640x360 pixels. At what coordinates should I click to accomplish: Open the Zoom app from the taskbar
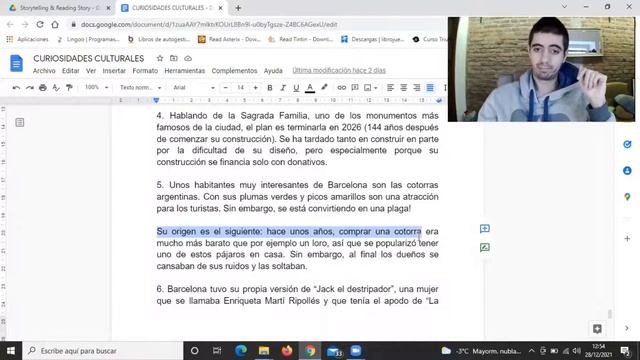coord(356,351)
